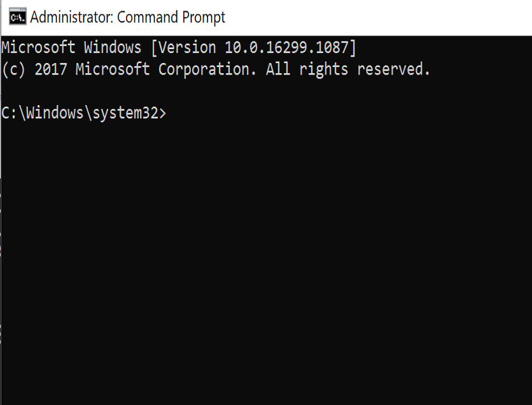
Task: Click the input position after the system32> prompt
Action: [172, 113]
